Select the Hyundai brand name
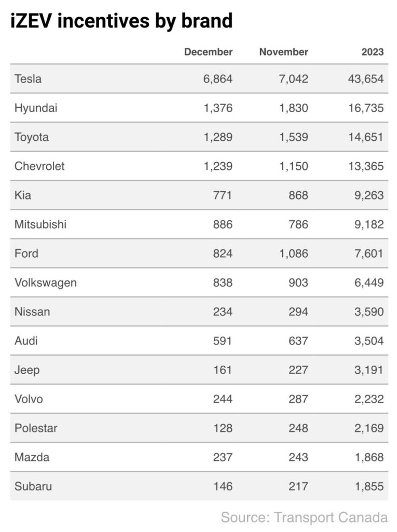This screenshot has height=532, width=397. 36,108
